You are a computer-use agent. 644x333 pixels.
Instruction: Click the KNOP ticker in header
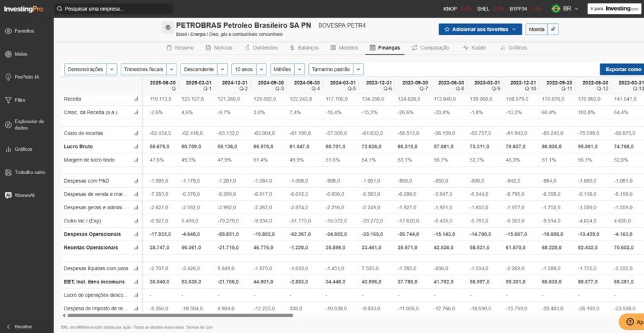coord(450,9)
